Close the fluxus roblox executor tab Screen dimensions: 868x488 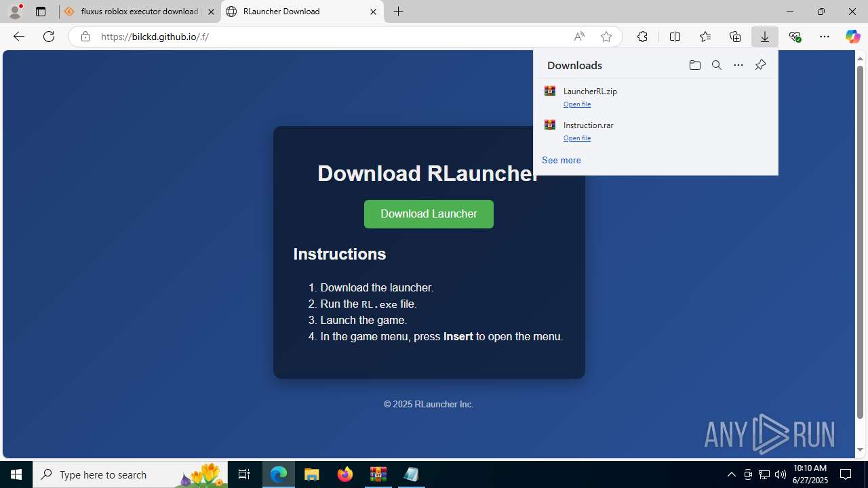pos(211,12)
